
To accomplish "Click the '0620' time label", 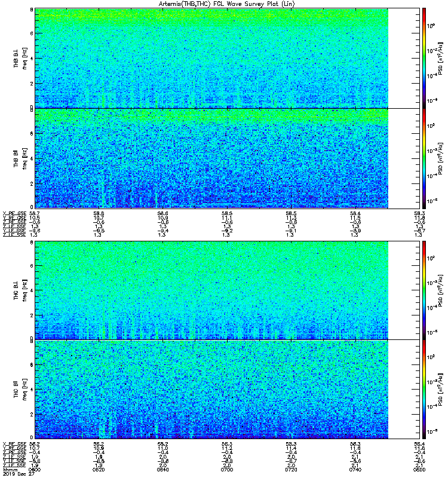I will pyautogui.click(x=99, y=470).
